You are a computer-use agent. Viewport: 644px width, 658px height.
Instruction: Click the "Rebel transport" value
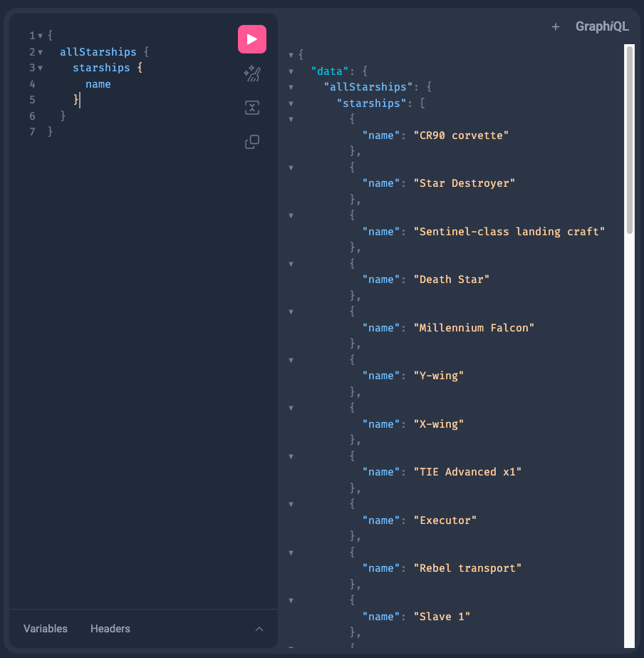(x=467, y=568)
